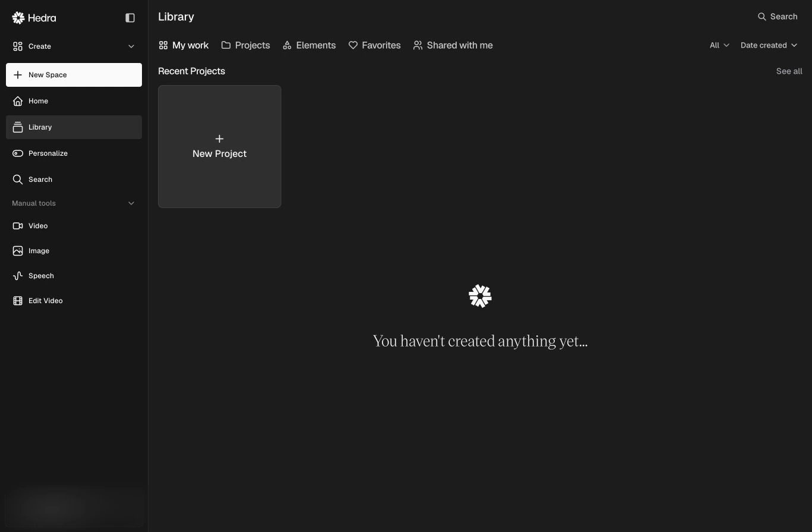The image size is (812, 532).
Task: Click the plus icon on New Project
Action: pos(220,138)
